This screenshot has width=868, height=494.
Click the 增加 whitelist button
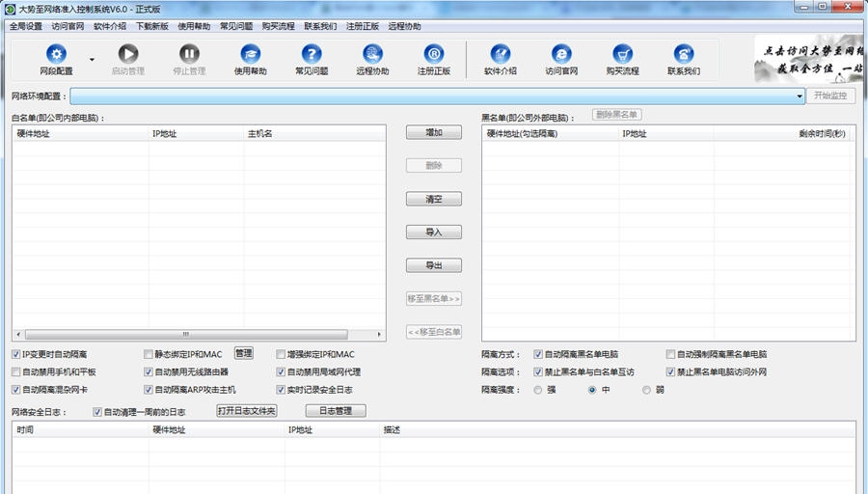[434, 132]
